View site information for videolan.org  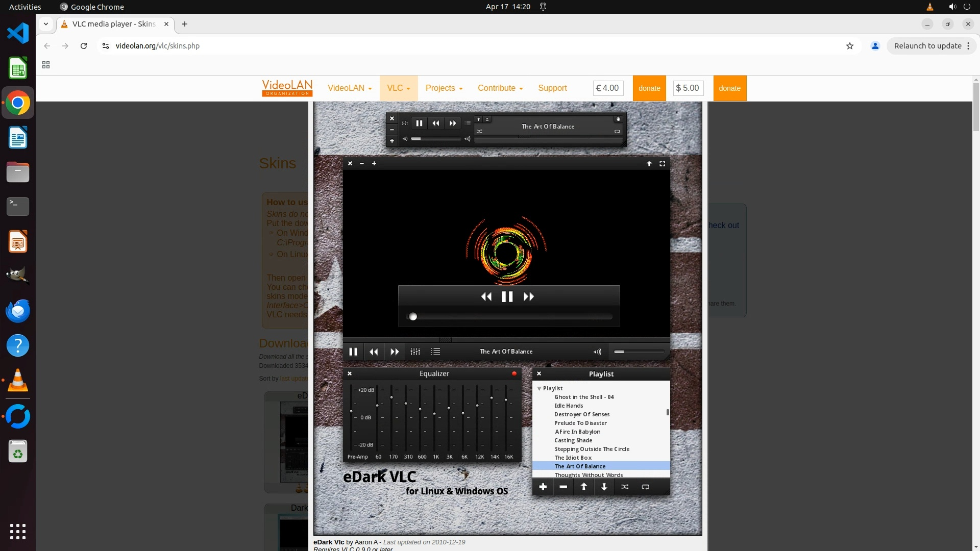click(106, 46)
